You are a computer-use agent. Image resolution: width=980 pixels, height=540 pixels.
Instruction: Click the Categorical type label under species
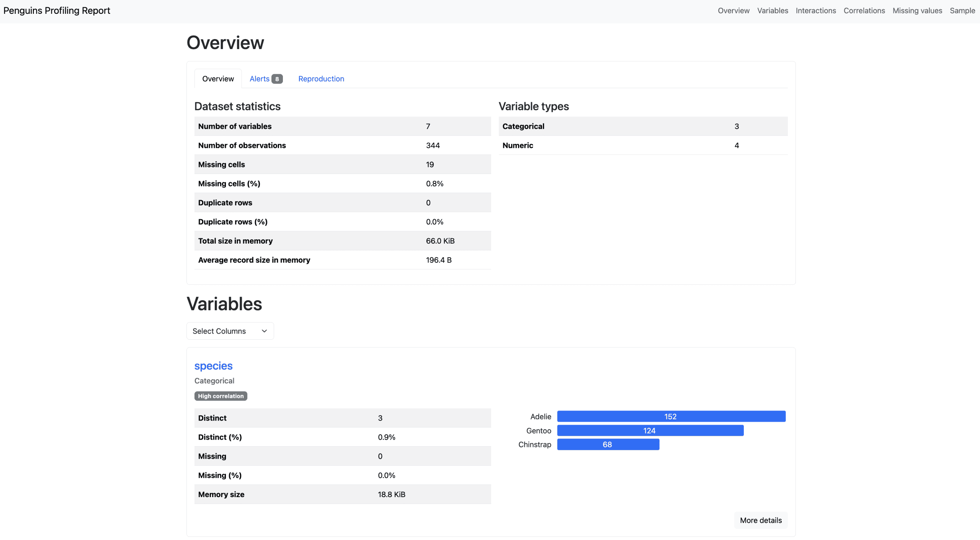tap(214, 381)
